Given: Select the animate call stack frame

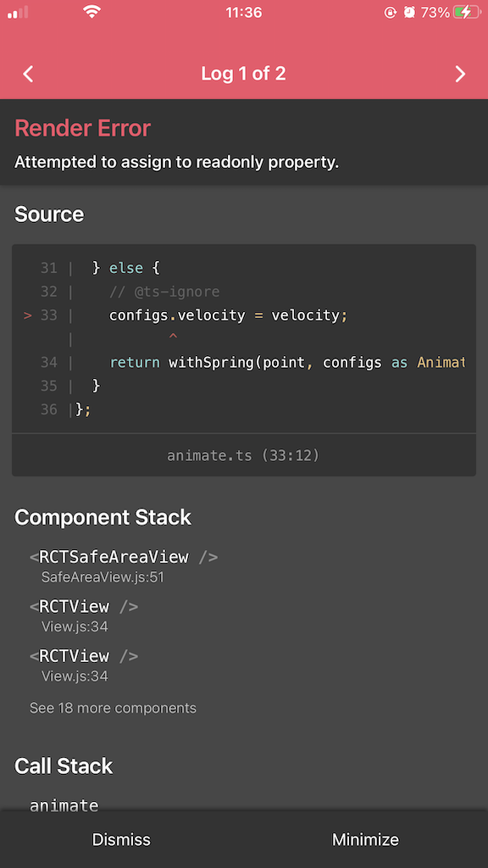Looking at the screenshot, I should pyautogui.click(x=64, y=804).
